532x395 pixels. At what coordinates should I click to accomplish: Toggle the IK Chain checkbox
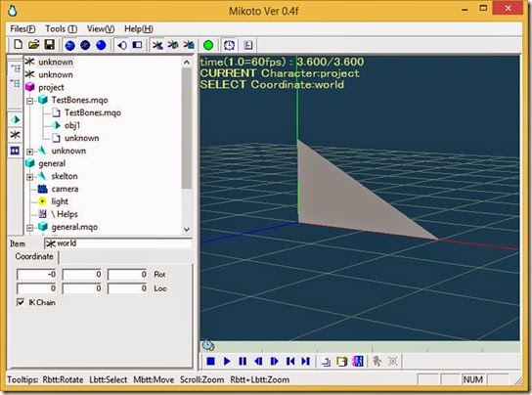click(21, 302)
